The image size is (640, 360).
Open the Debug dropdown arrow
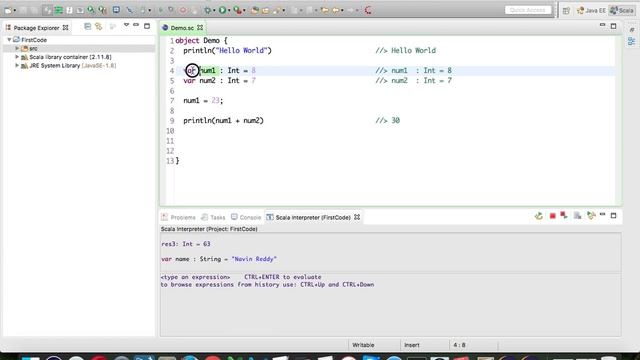coord(214,11)
